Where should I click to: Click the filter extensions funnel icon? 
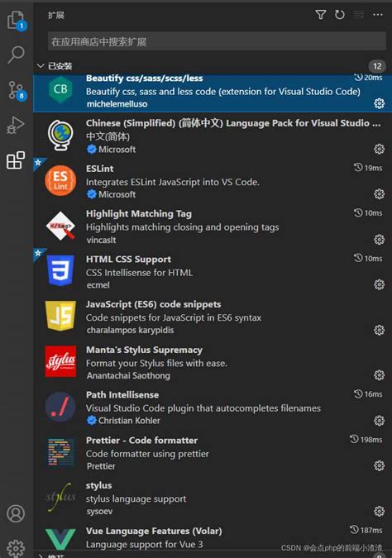click(x=320, y=15)
